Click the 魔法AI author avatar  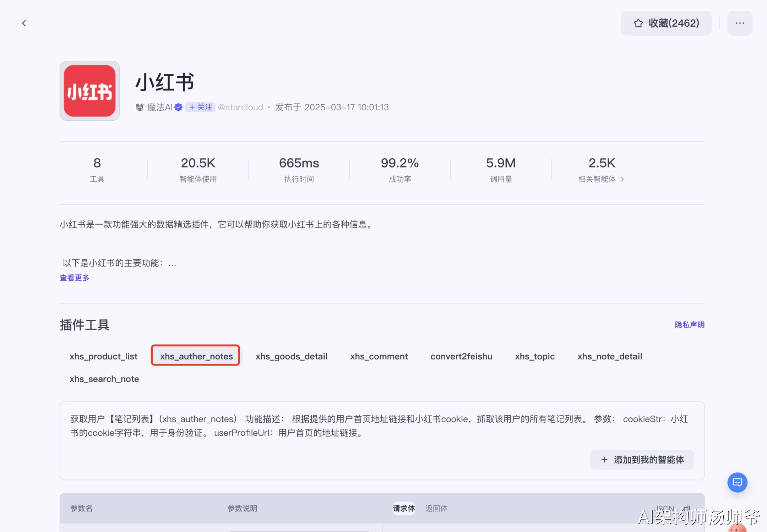[140, 107]
